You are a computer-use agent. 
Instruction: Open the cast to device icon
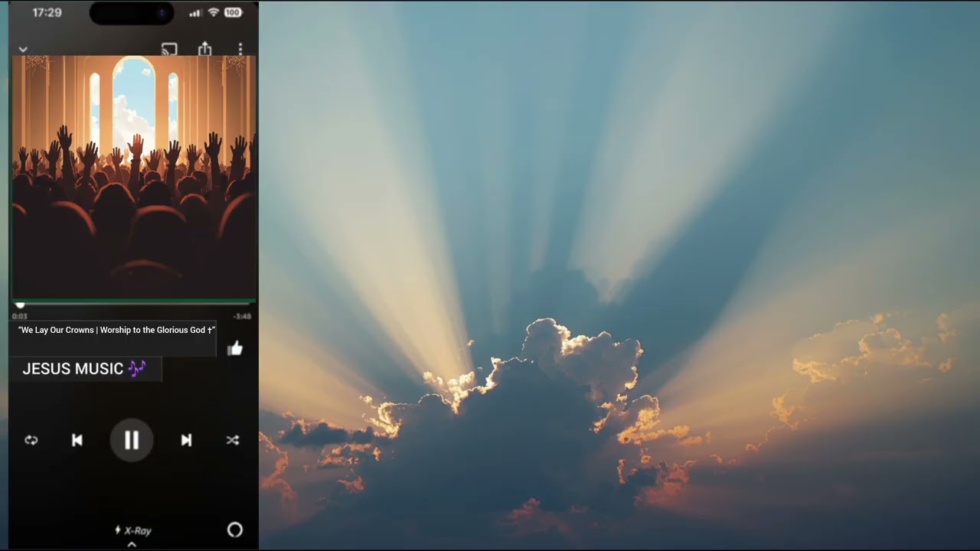[x=169, y=49]
